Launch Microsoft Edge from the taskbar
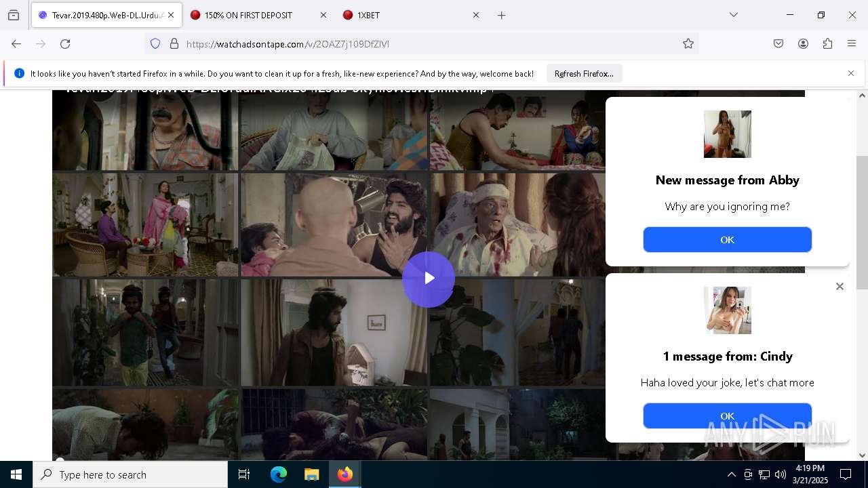The height and width of the screenshot is (488, 868). 279,474
